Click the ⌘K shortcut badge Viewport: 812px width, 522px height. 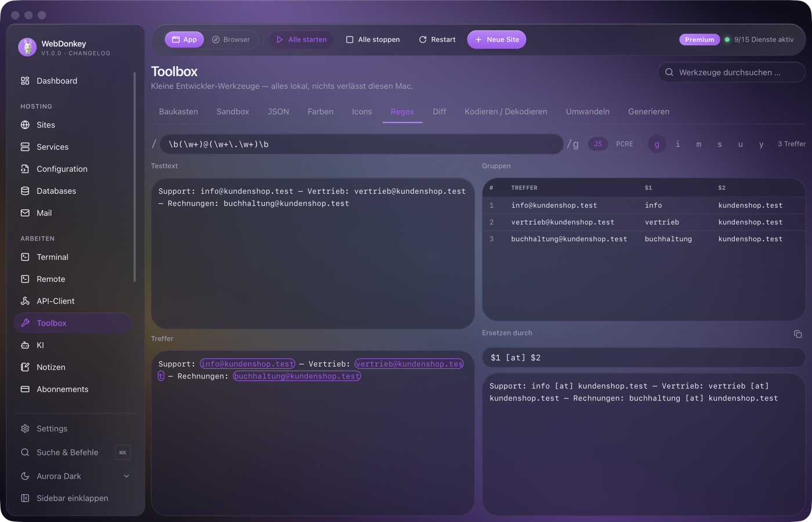[x=123, y=452]
